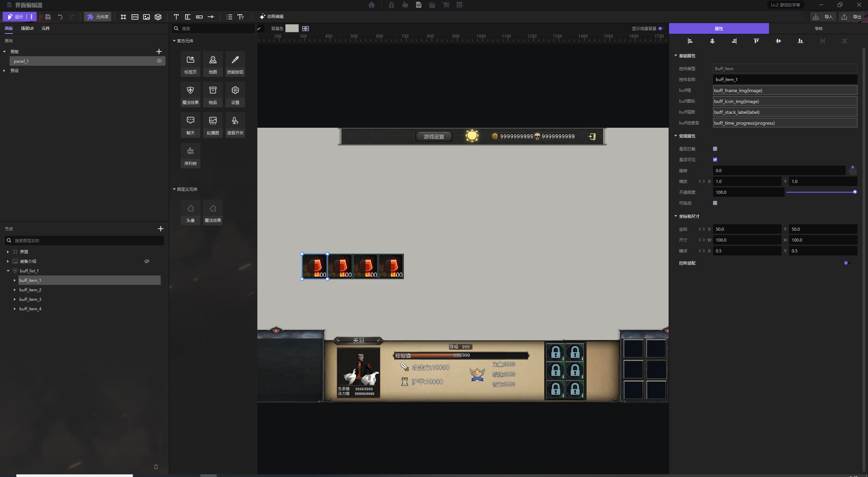Toggle scale X/Y link icon
This screenshot has width=868, height=477.
tap(702, 181)
